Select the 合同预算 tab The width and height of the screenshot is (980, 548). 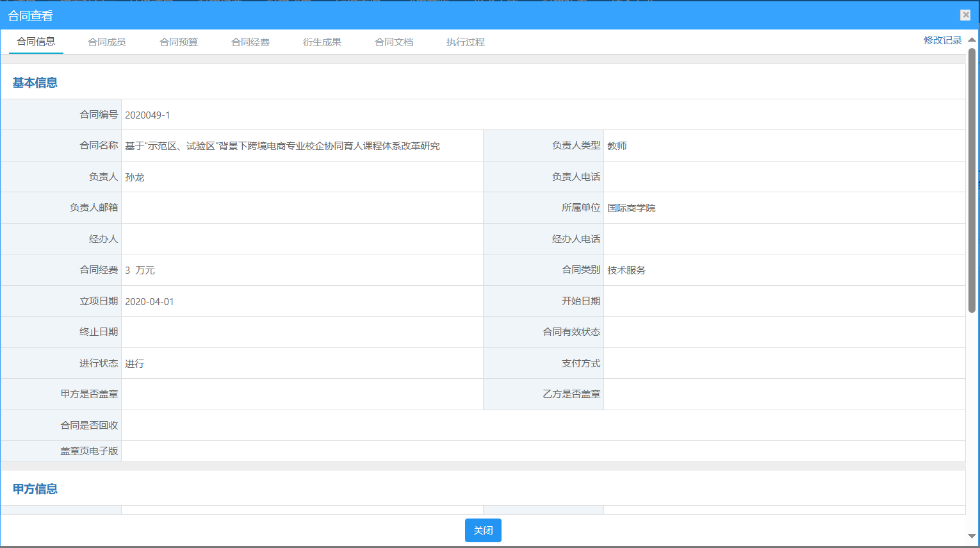(x=179, y=42)
